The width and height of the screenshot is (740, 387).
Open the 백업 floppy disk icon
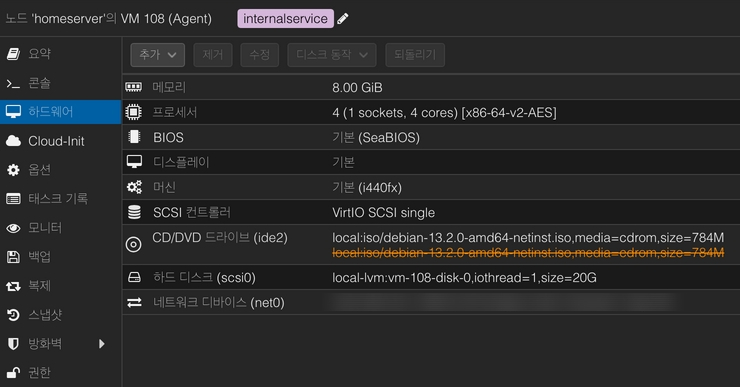pos(13,257)
